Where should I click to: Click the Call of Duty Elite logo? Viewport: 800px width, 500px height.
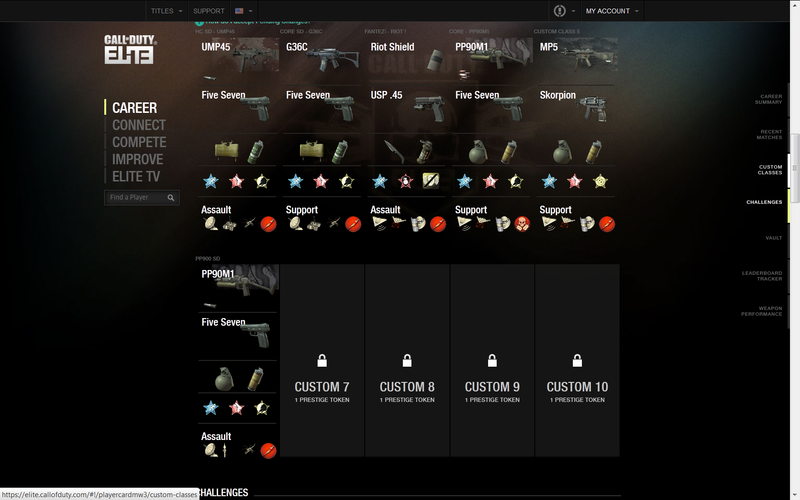[130, 49]
